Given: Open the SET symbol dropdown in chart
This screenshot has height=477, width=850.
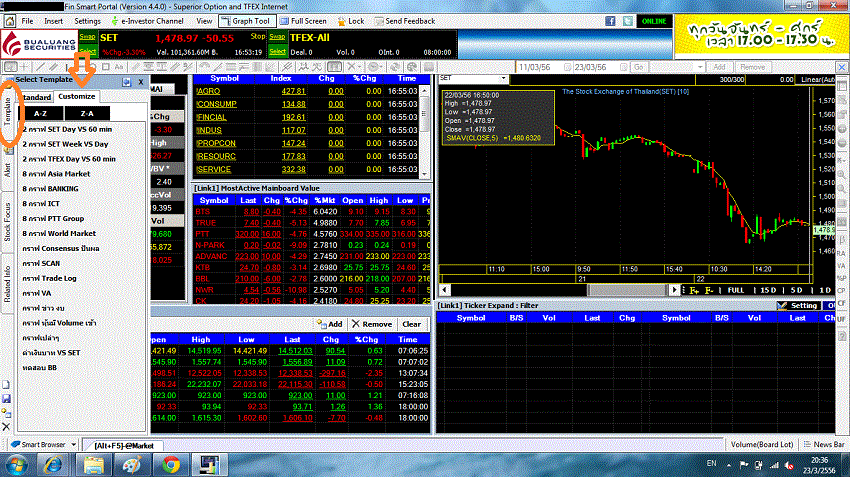Looking at the screenshot, I should [503, 79].
